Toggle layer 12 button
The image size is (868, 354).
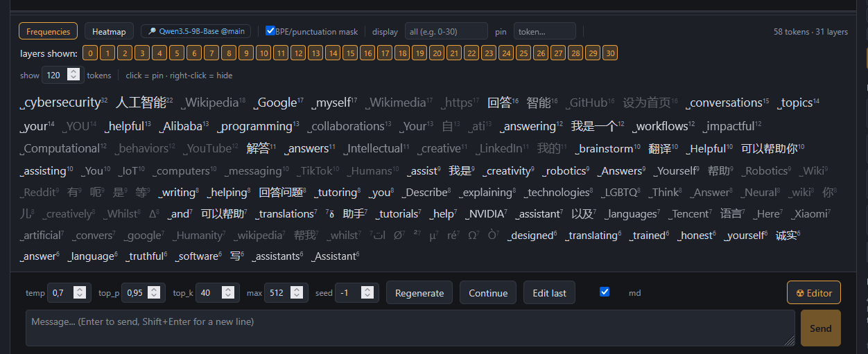click(298, 53)
